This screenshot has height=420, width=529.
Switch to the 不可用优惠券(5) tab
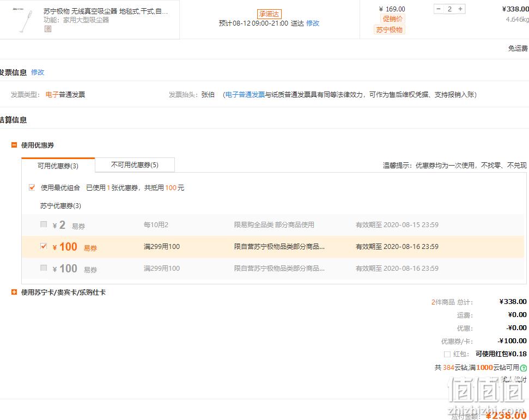point(135,165)
